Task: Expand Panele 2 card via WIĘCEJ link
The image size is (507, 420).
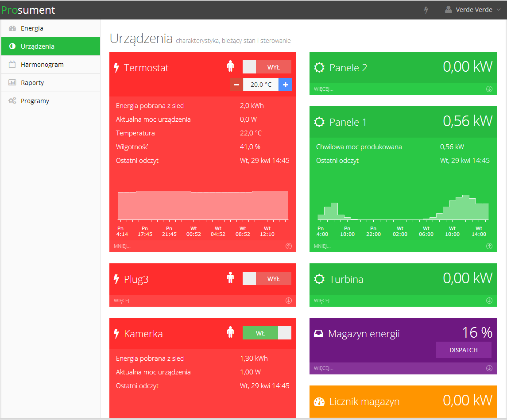Action: (323, 89)
